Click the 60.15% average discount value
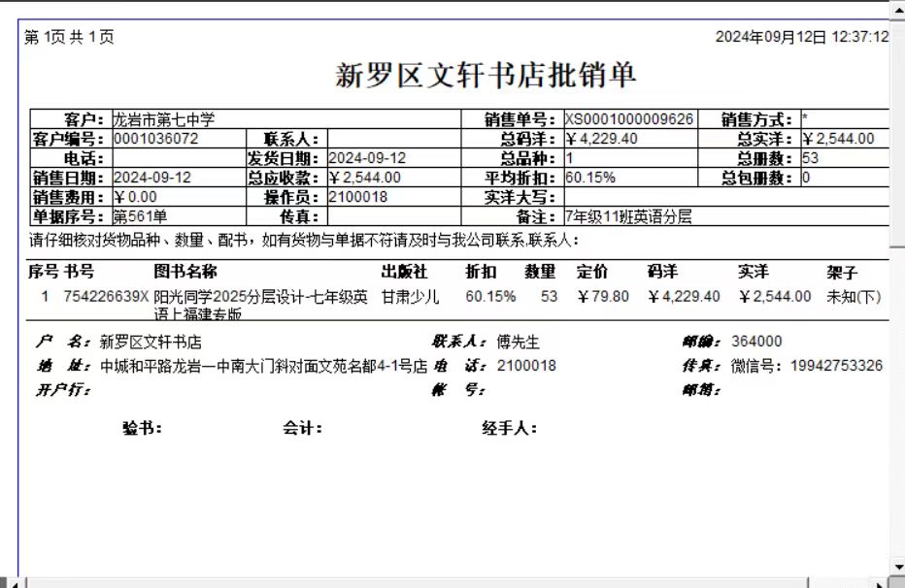This screenshot has height=588, width=905. click(x=589, y=178)
